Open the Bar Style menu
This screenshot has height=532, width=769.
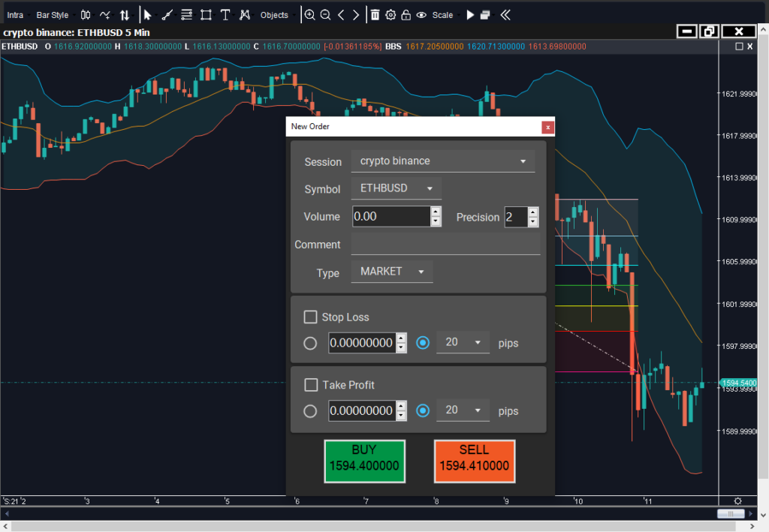click(x=53, y=15)
